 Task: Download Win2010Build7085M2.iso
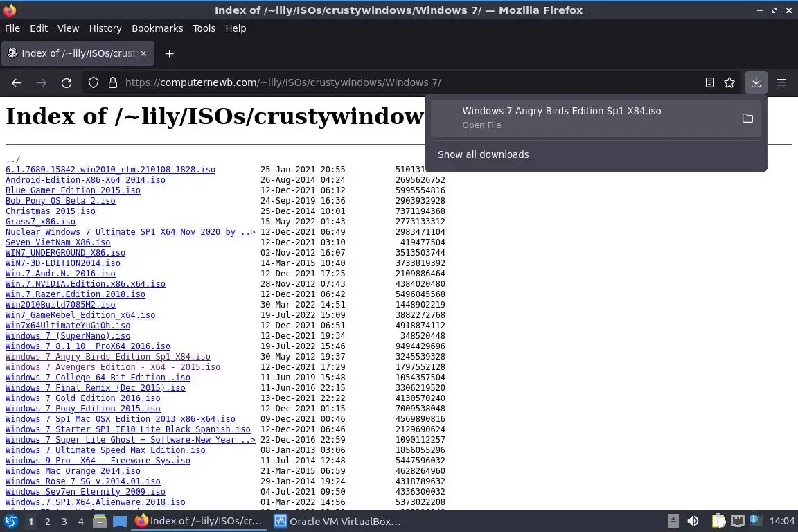pos(60,304)
